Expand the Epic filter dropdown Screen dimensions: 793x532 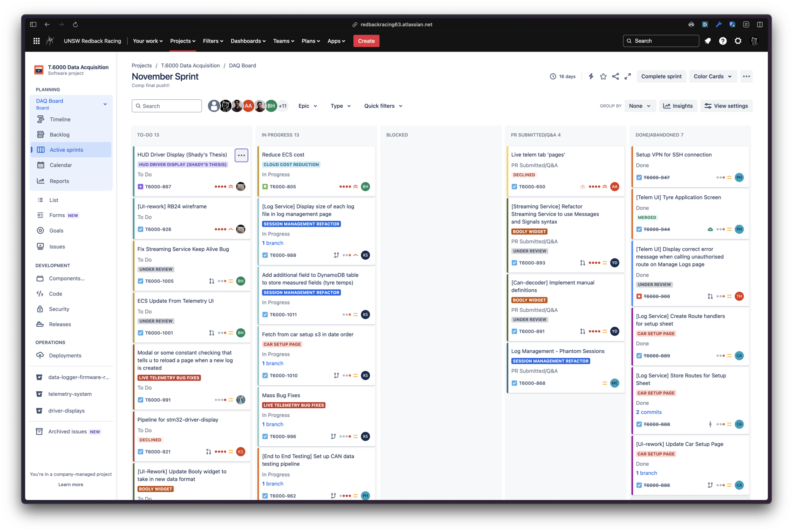(307, 106)
